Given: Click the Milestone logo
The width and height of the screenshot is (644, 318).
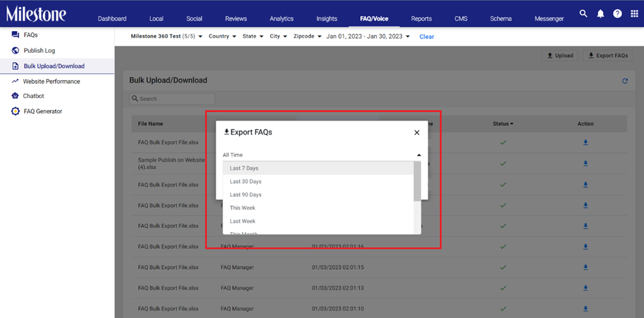Looking at the screenshot, I should pyautogui.click(x=36, y=14).
